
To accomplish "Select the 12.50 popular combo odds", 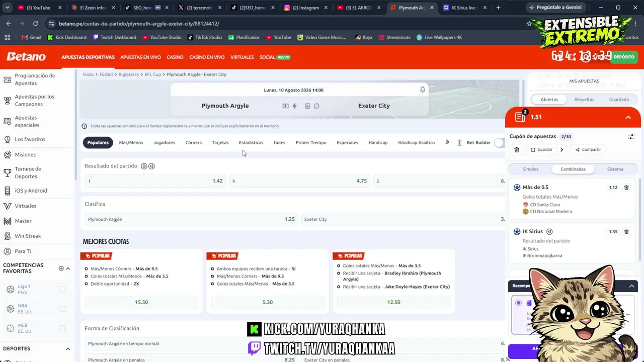I will [394, 302].
